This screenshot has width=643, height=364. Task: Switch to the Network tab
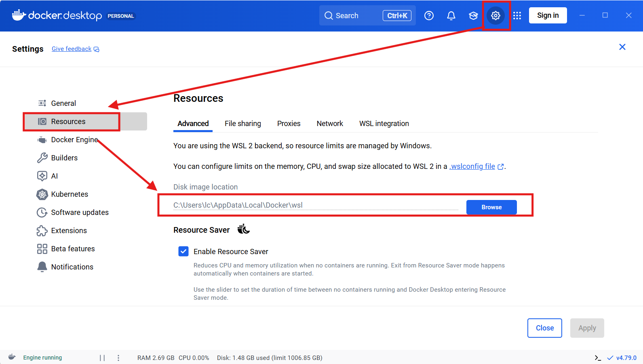pos(330,124)
